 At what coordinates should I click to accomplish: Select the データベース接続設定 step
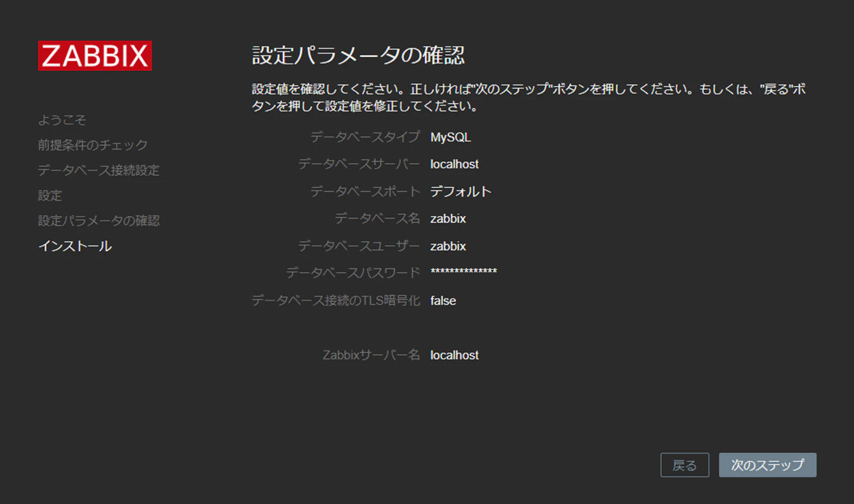99,170
